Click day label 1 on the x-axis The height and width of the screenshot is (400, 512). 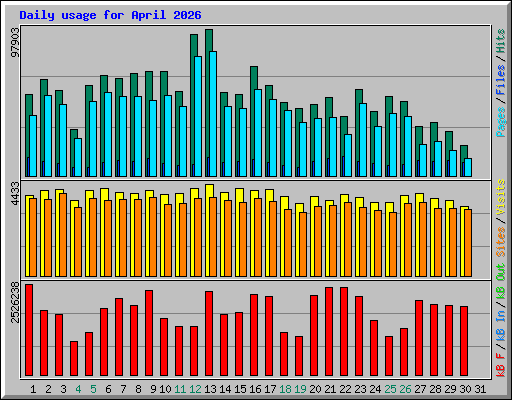point(33,389)
